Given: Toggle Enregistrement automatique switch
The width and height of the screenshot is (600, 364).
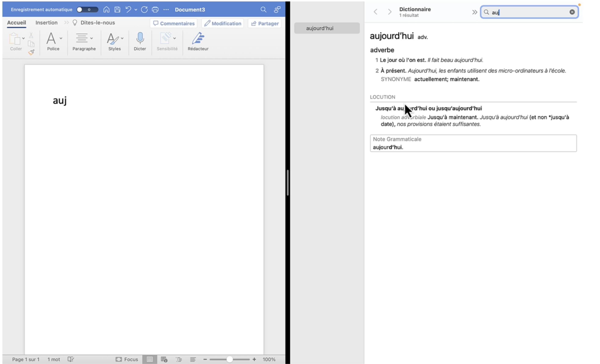Looking at the screenshot, I should [x=87, y=10].
